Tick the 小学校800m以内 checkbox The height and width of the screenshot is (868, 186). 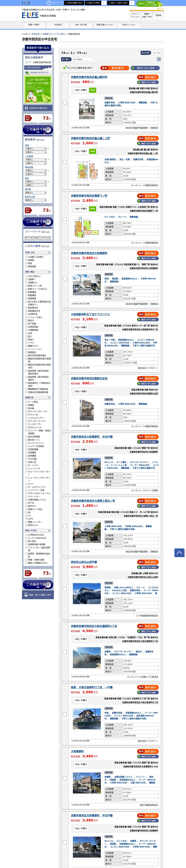click(x=26, y=535)
